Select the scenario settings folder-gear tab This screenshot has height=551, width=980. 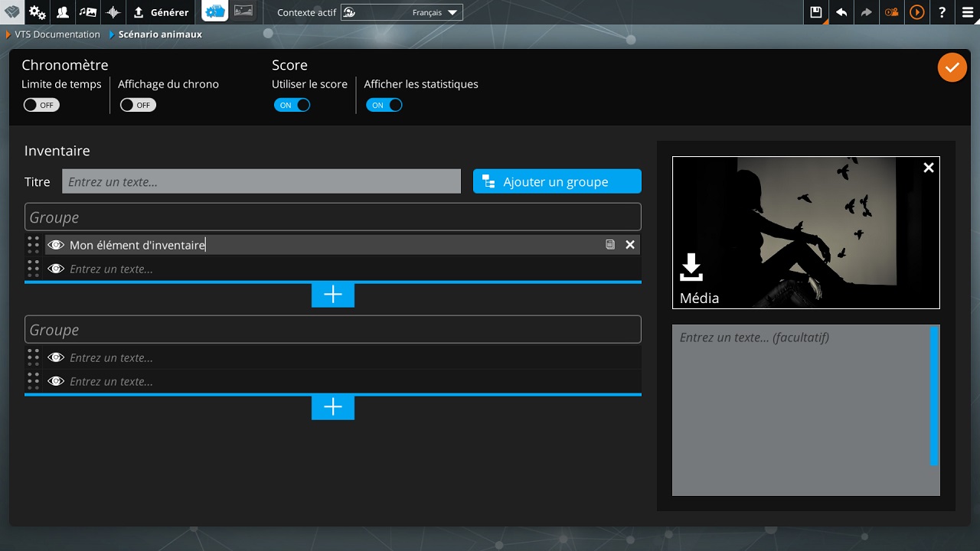tap(215, 11)
